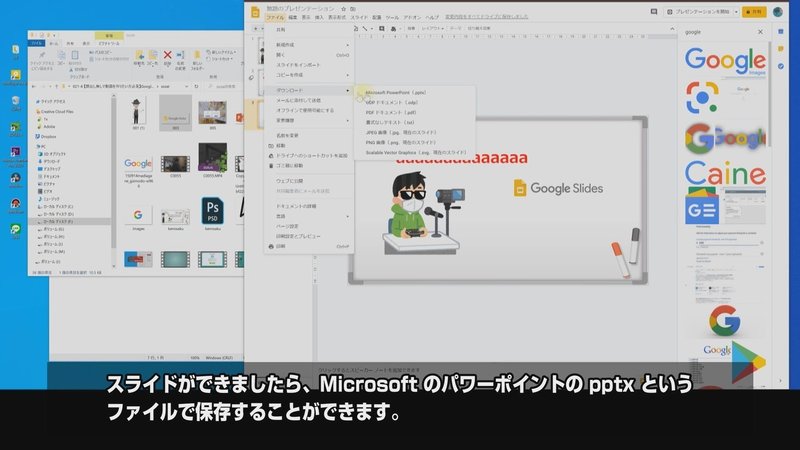This screenshot has width=800, height=450.
Task: Collapse Slides toolbar with the up caret
Action: pyautogui.click(x=672, y=29)
